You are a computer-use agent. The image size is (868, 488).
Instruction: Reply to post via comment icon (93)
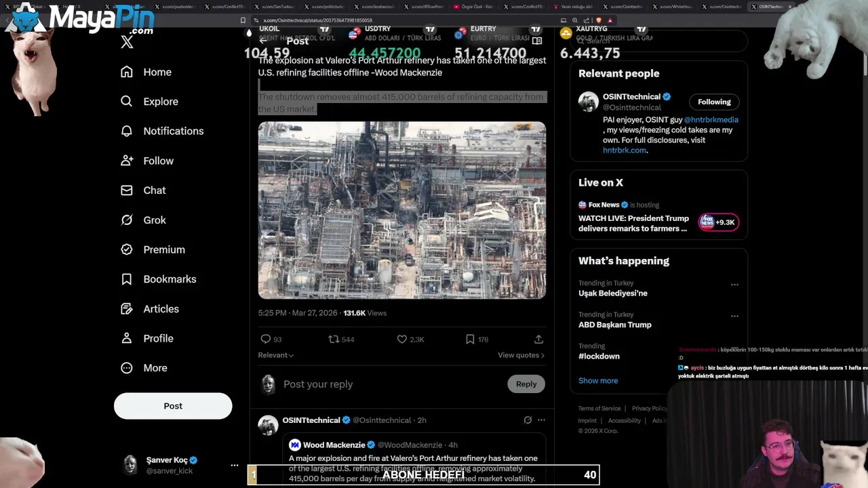tap(271, 339)
